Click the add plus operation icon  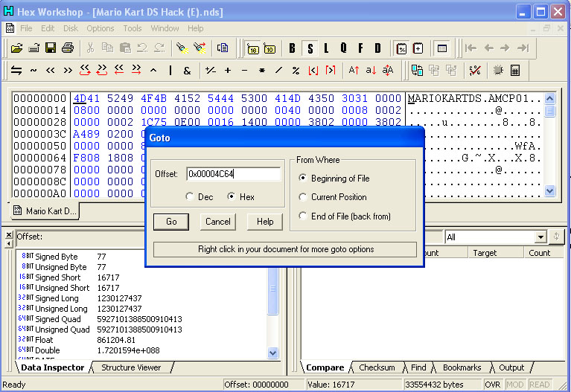click(x=228, y=70)
